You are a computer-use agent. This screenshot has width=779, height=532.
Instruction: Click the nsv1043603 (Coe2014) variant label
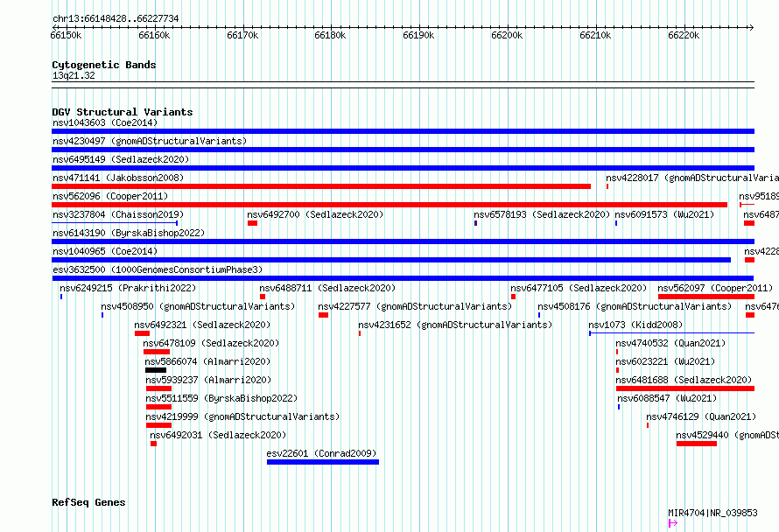tap(105, 122)
